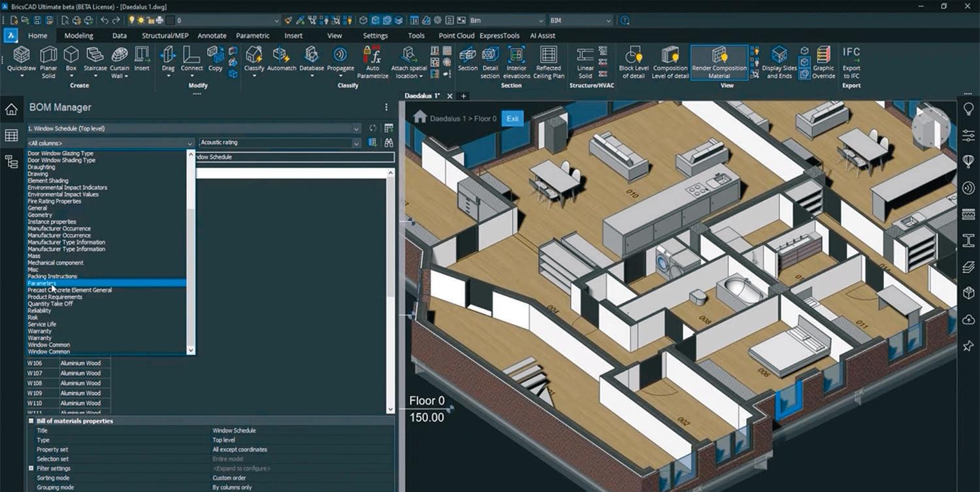980x492 pixels.
Task: Go to the Annotate ribbon tab
Action: pyautogui.click(x=212, y=36)
